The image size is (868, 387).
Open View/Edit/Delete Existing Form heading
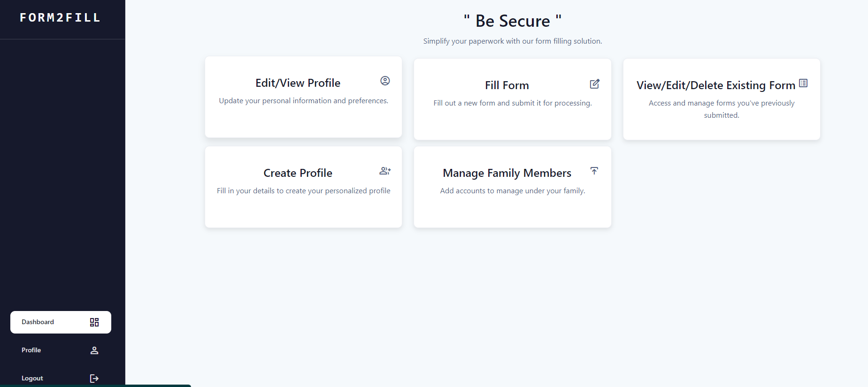coord(715,85)
